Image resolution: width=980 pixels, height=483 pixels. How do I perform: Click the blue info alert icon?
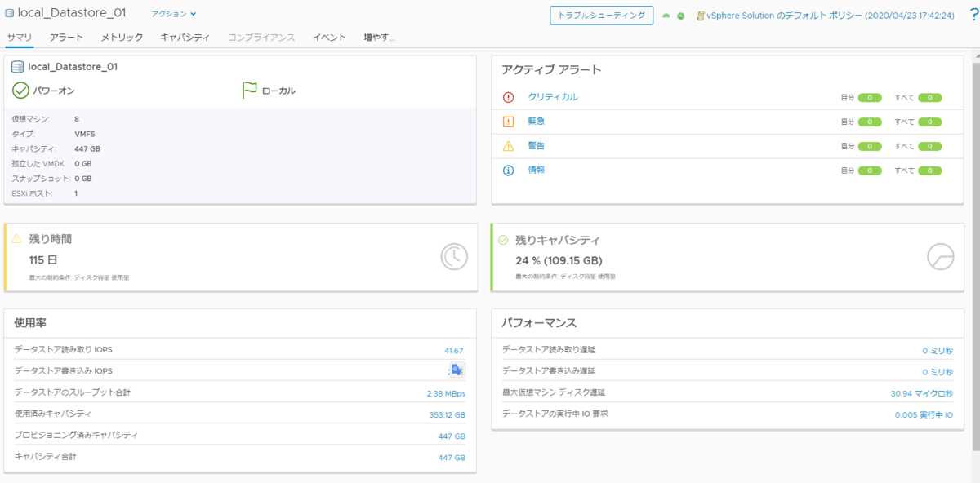point(508,171)
